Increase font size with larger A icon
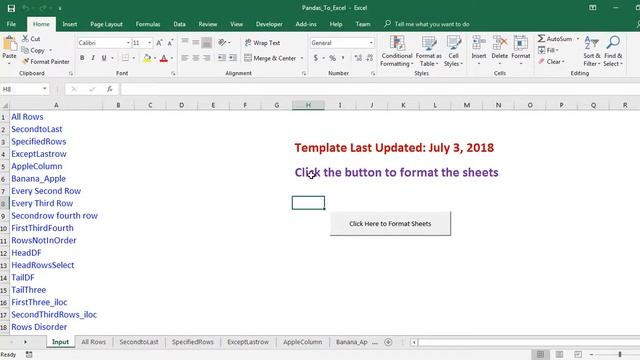Image resolution: width=640 pixels, height=360 pixels. [160, 43]
